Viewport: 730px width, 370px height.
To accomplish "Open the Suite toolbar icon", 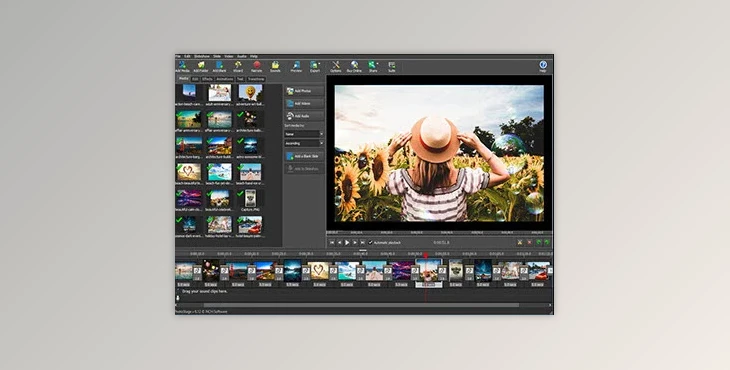I will (x=392, y=67).
